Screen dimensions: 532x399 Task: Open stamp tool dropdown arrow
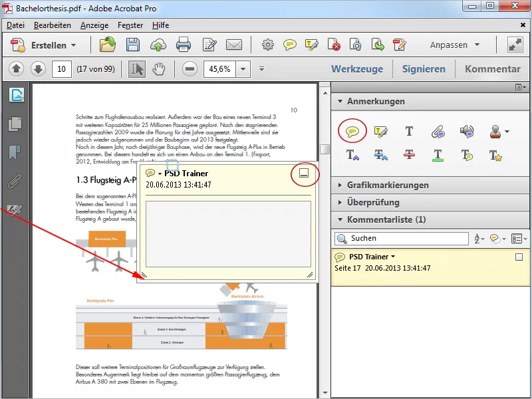tap(507, 132)
